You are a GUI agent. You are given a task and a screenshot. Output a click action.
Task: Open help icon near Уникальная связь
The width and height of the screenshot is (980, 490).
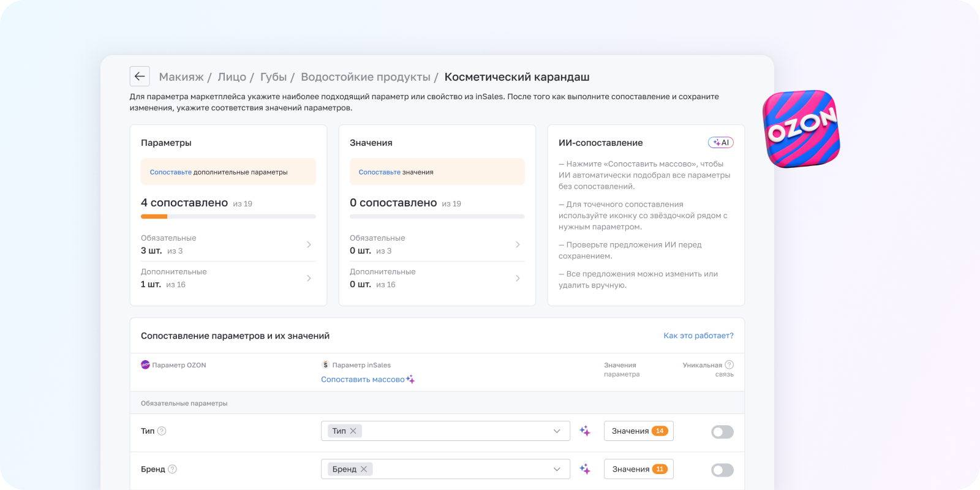point(729,365)
